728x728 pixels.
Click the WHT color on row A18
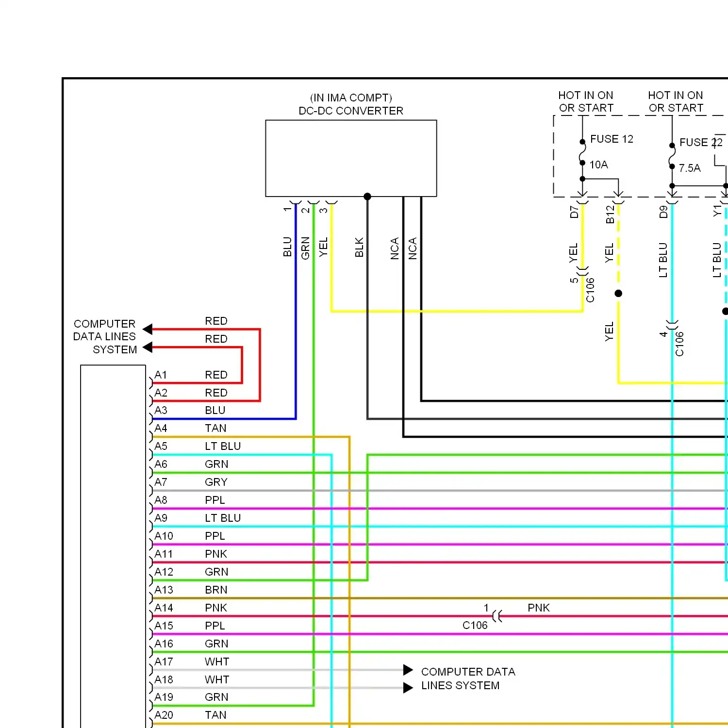click(217, 679)
